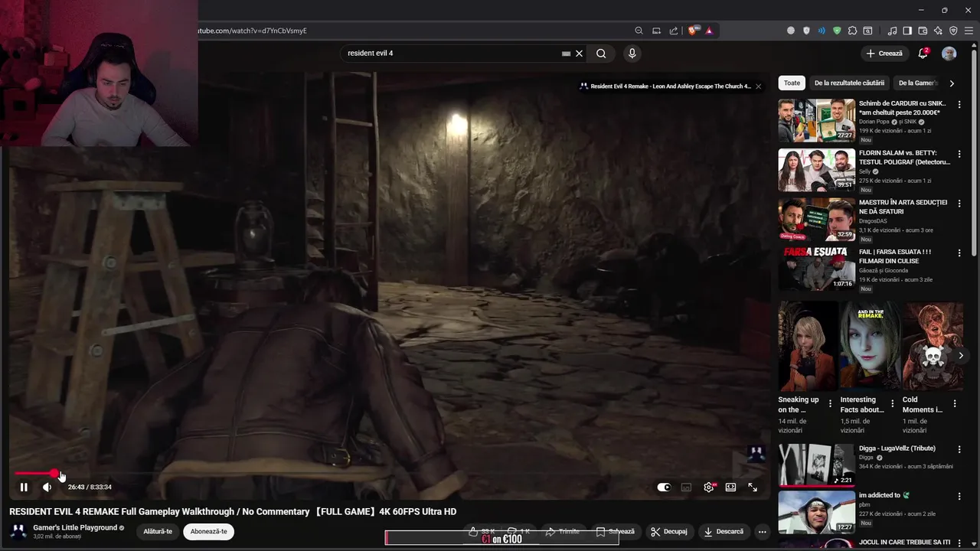Close the Leon And Ashley info card

tap(758, 86)
